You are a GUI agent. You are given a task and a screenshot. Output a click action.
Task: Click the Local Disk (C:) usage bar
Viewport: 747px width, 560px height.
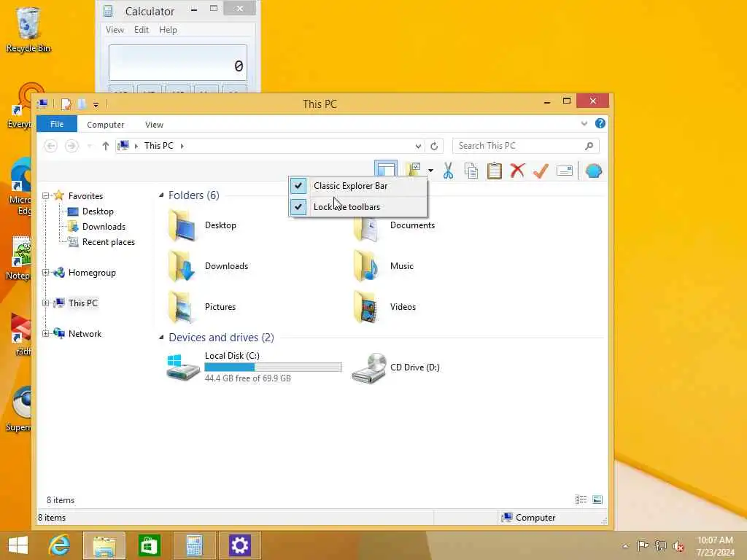click(273, 367)
